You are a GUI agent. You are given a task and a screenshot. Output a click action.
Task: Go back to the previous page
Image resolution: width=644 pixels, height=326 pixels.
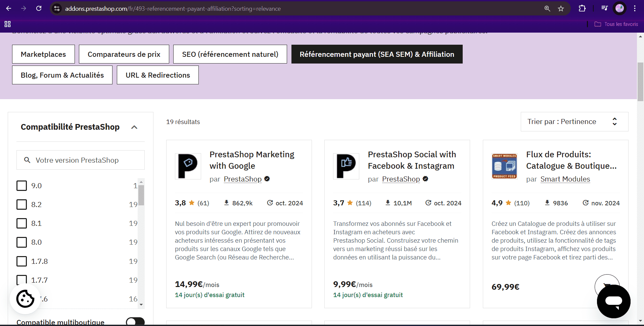[9, 8]
